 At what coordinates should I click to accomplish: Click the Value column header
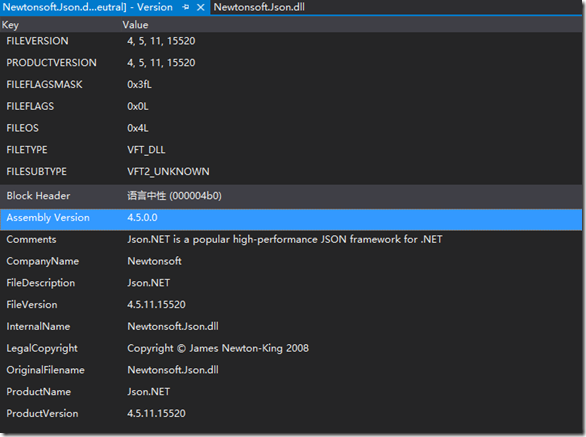point(135,25)
